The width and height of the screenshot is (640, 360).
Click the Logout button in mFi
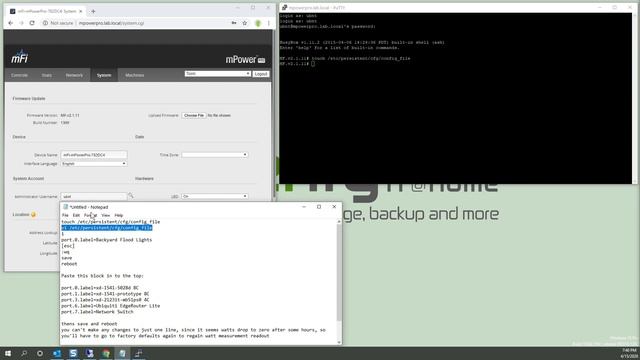261,74
